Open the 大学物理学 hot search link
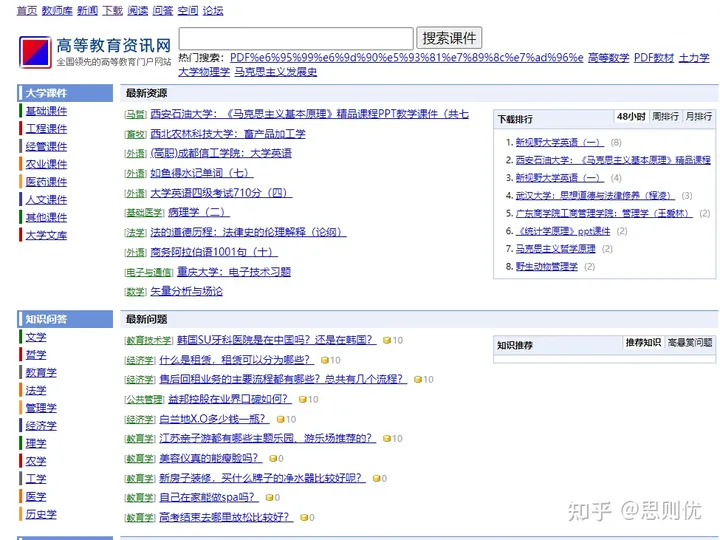Image resolution: width=720 pixels, height=540 pixels. [x=204, y=72]
